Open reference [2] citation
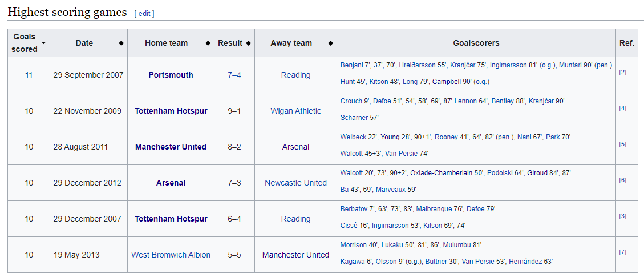Image resolution: width=644 pixels, height=273 pixels. point(622,72)
